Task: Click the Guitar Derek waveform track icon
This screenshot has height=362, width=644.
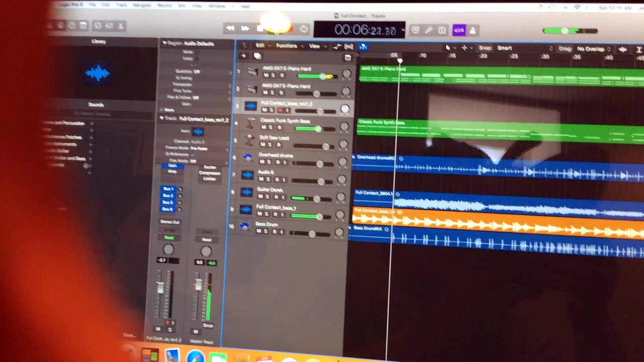Action: click(246, 192)
